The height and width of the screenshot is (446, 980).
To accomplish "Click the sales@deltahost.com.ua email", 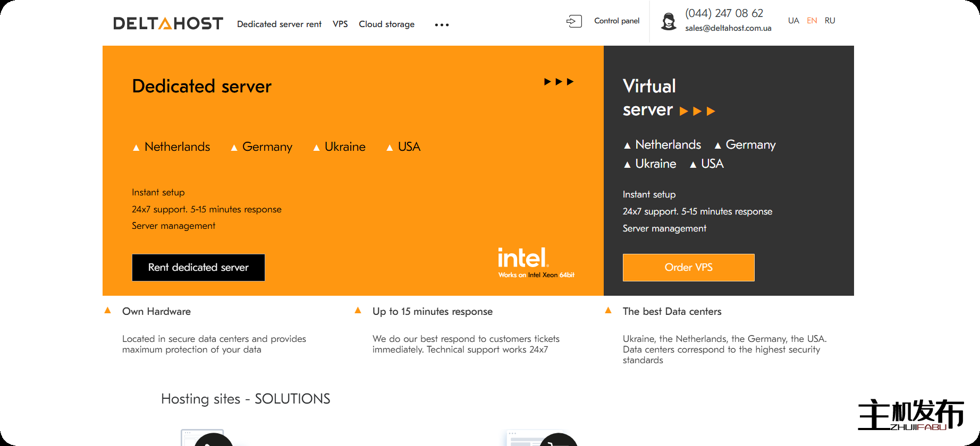I will coord(728,28).
